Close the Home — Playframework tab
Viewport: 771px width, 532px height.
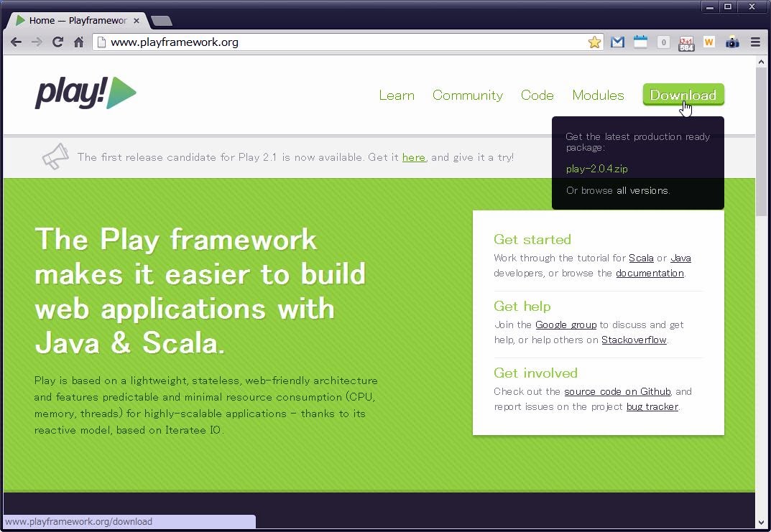(137, 21)
